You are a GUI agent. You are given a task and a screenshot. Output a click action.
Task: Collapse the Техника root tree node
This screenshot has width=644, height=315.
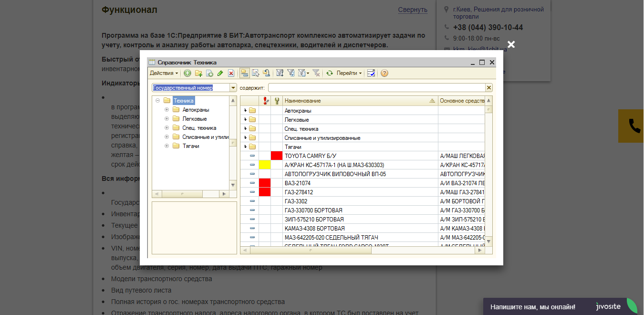pos(157,101)
